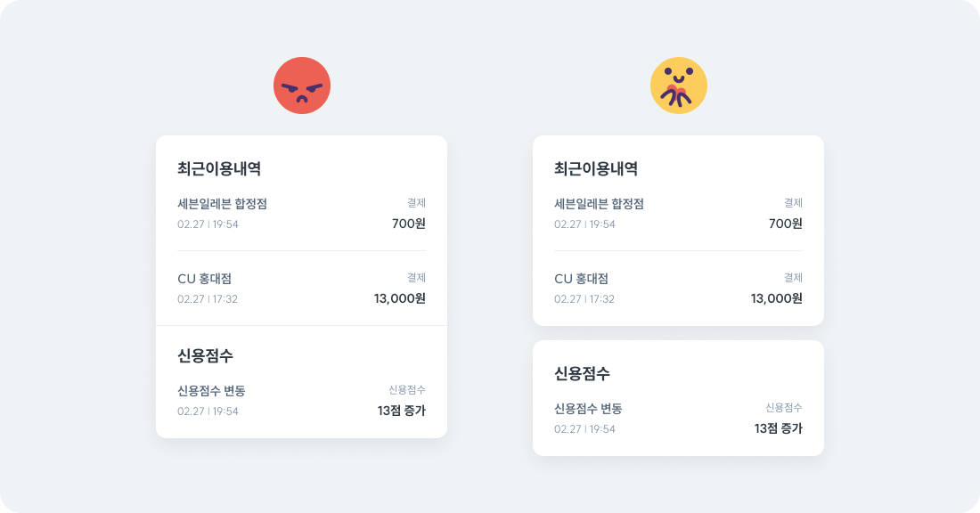Click 700원 amount in the happy-emoji card

(x=786, y=224)
